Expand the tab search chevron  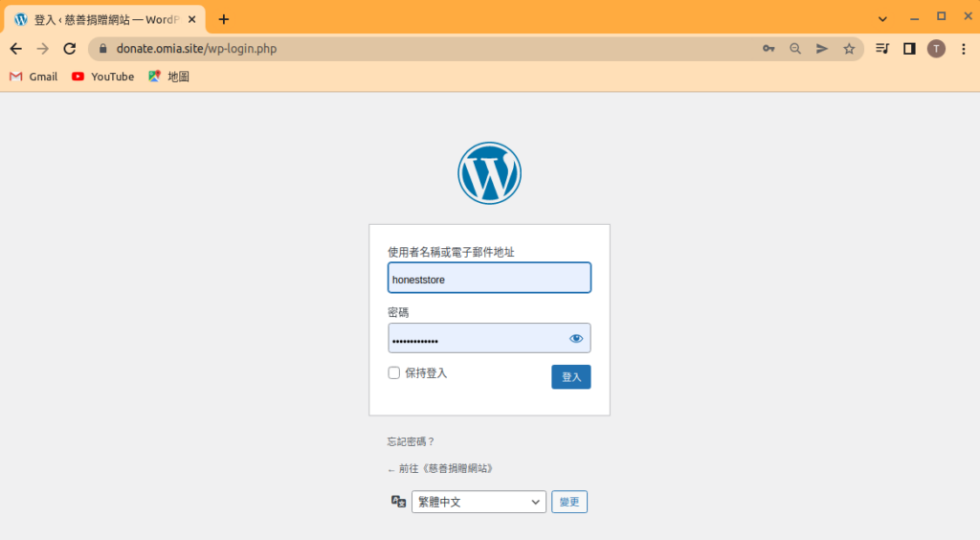click(882, 18)
